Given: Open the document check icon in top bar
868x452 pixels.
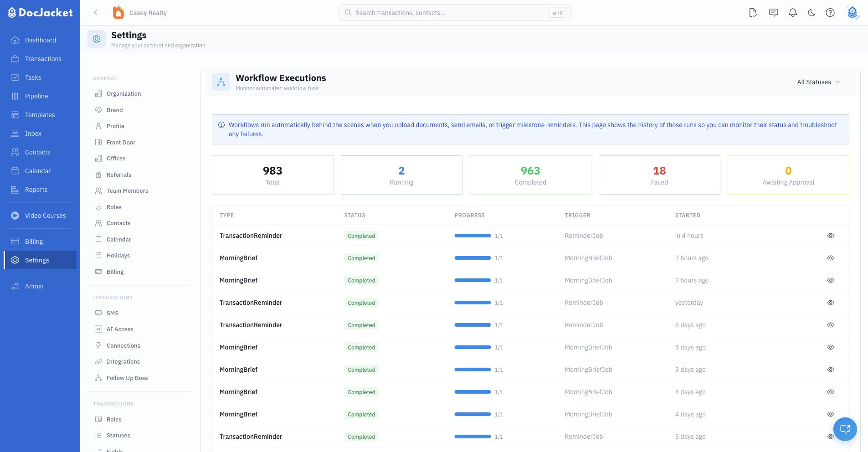Looking at the screenshot, I should pos(753,13).
